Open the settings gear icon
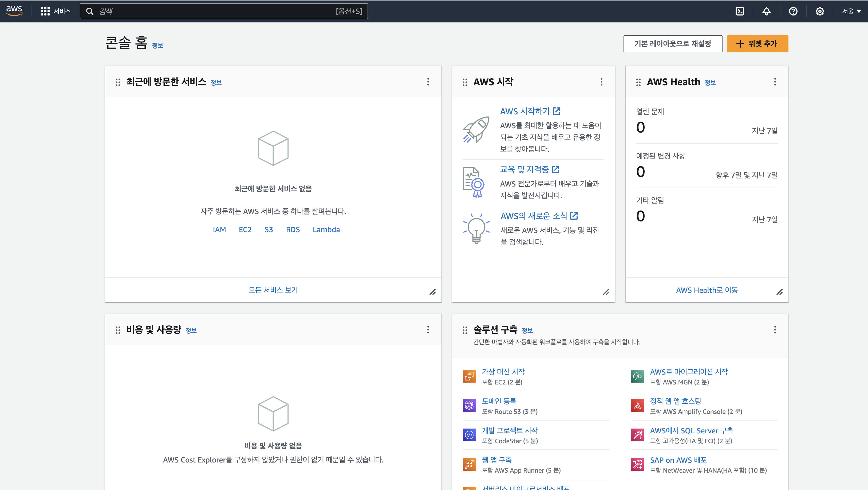This screenshot has height=490, width=868. point(819,11)
